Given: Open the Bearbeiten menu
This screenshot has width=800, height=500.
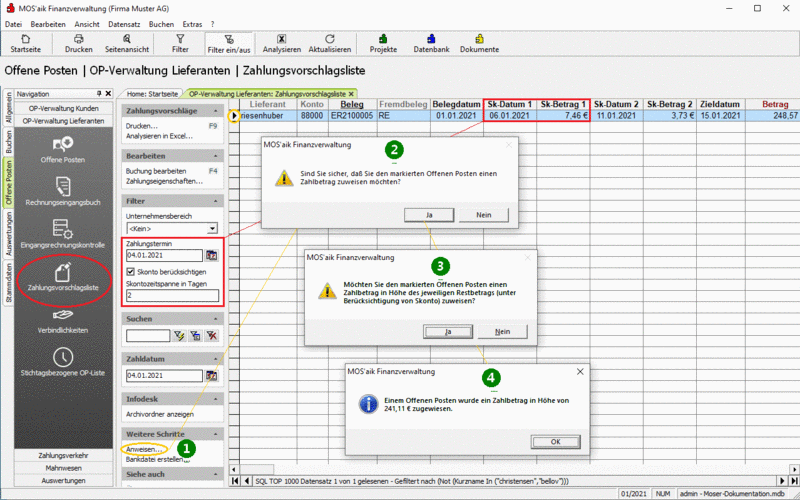Looking at the screenshot, I should (x=48, y=24).
